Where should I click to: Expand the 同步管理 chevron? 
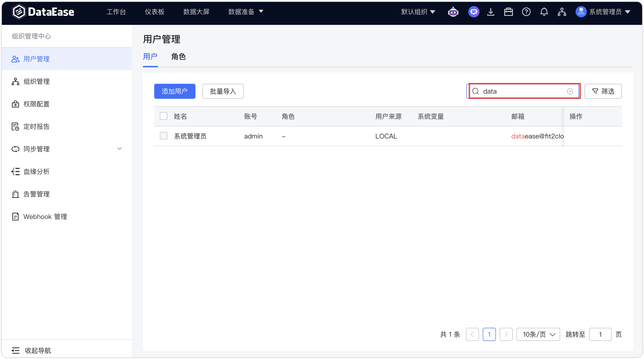tap(120, 149)
